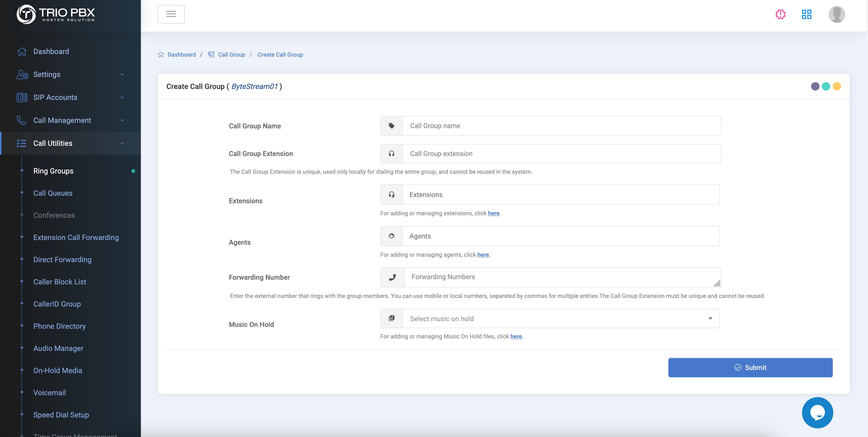Open the Select music on hold dropdown
This screenshot has width=868, height=437.
[561, 318]
